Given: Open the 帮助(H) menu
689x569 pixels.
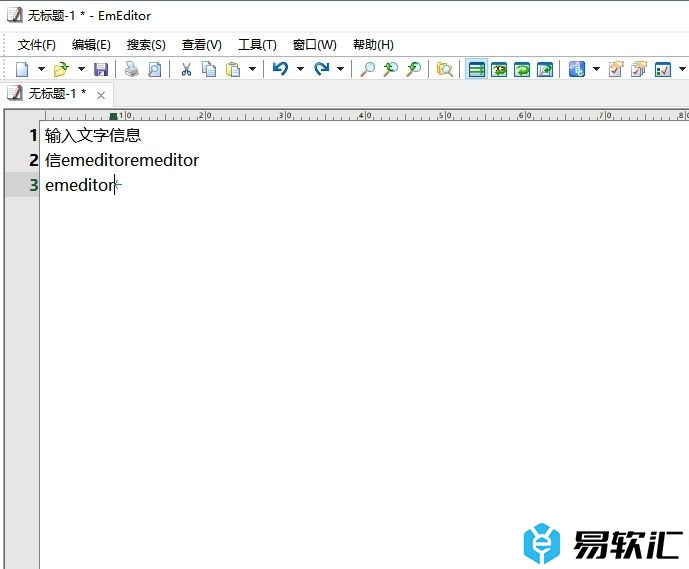Looking at the screenshot, I should pyautogui.click(x=373, y=44).
